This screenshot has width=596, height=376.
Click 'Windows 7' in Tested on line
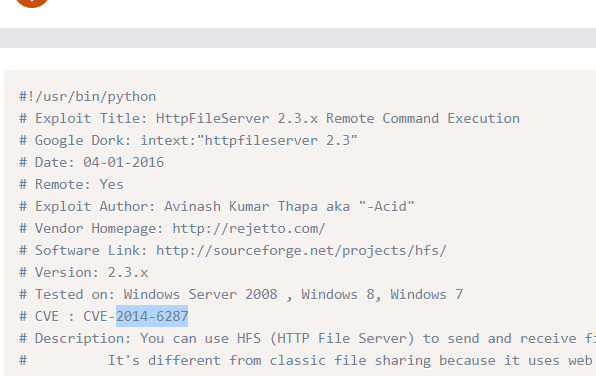426,295
